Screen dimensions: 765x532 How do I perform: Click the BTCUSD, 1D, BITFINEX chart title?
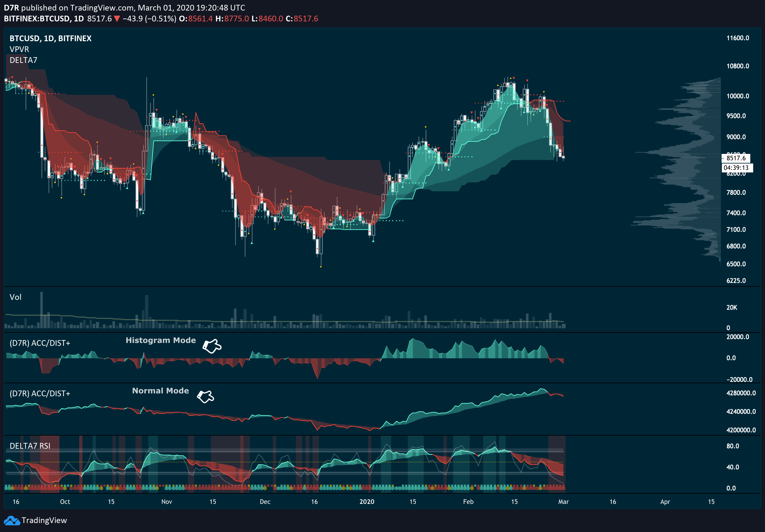point(50,38)
